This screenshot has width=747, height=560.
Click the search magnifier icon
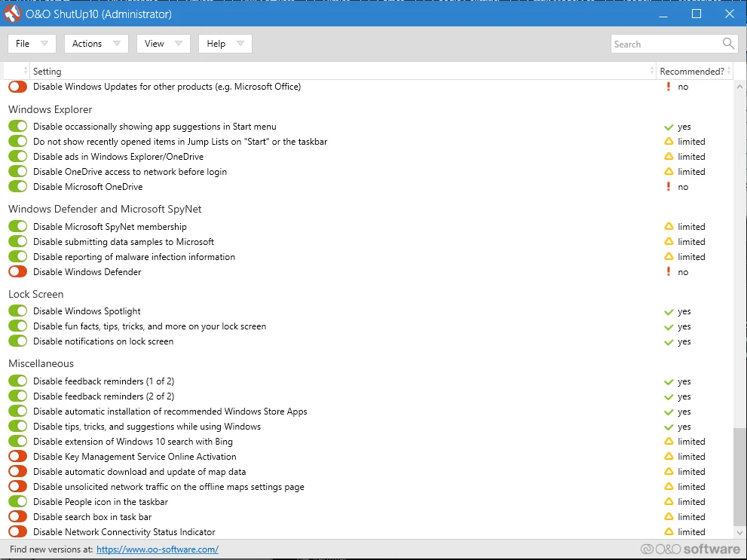point(728,44)
